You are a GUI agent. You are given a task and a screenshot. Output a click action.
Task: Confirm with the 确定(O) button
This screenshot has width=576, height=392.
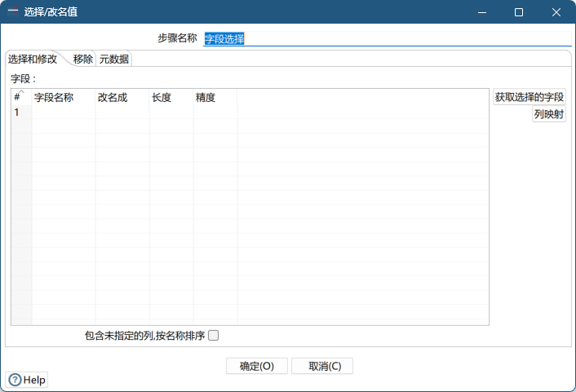tap(256, 366)
